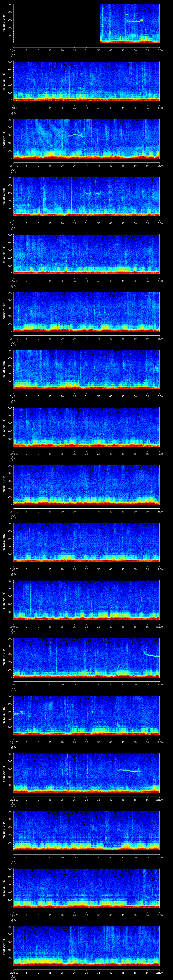The image size is (173, 980).
Task: Click the 30-second tick below the 0:12:00 spectrogram
Action: (x=87, y=223)
